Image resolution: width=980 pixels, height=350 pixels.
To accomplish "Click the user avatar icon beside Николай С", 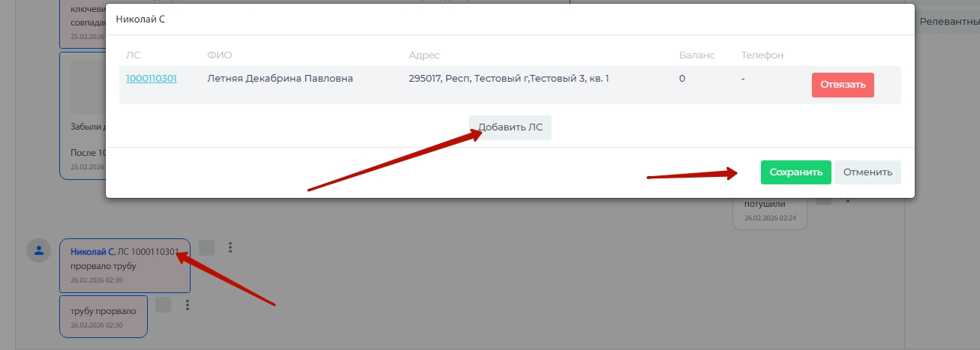I will point(38,250).
